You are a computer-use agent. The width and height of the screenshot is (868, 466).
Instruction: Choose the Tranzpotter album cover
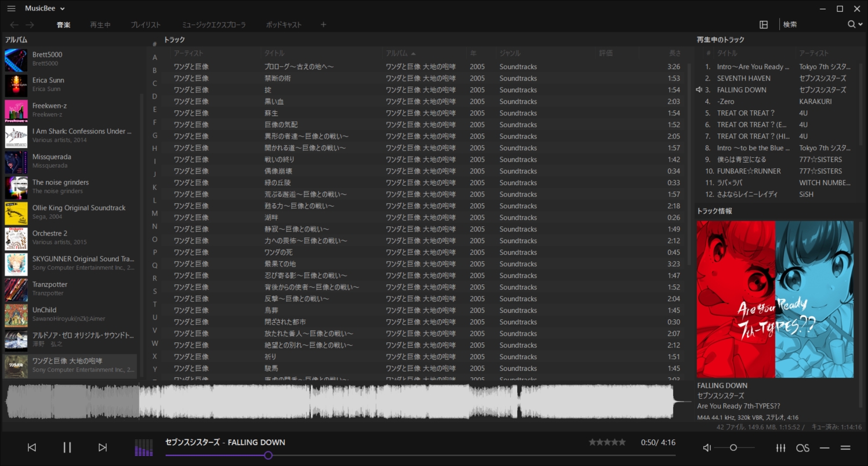[16, 289]
